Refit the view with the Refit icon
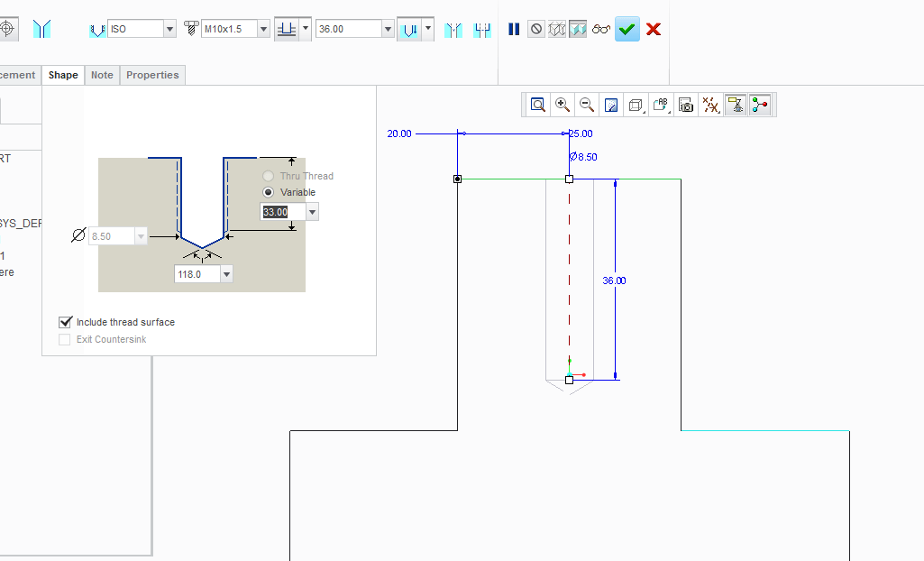Image resolution: width=924 pixels, height=561 pixels. point(538,105)
